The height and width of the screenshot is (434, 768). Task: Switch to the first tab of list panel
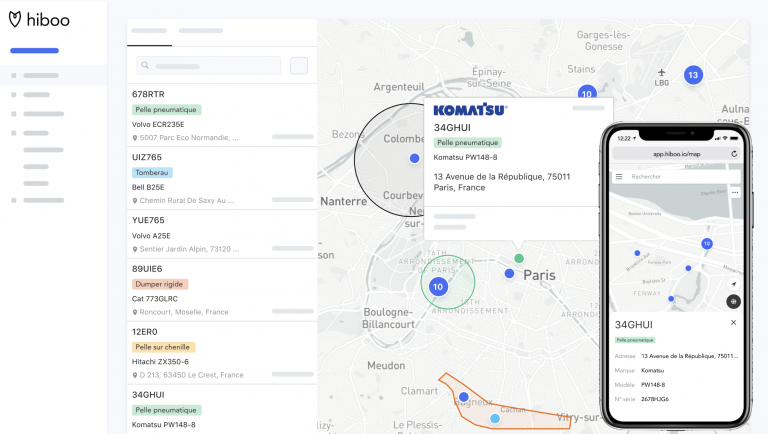click(149, 32)
